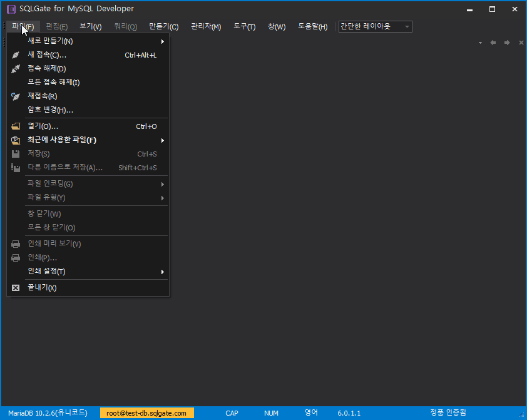Click the print preview printer icon
This screenshot has width=527, height=420.
[x=16, y=244]
